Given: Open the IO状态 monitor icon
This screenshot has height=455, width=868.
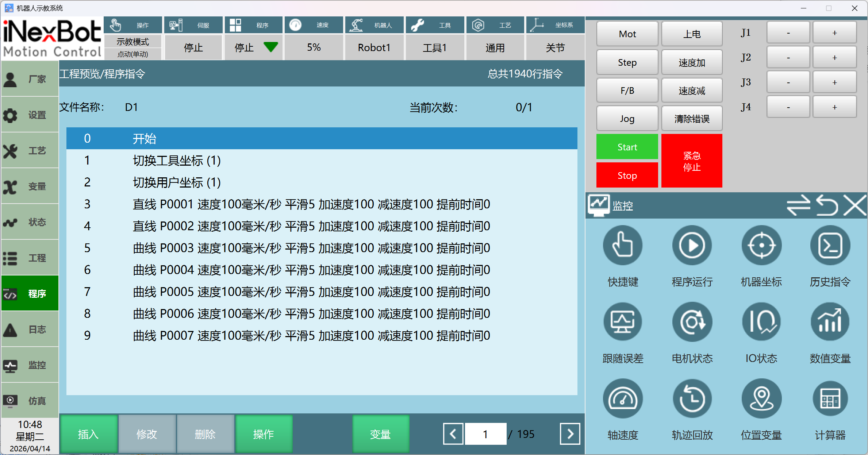Looking at the screenshot, I should pos(761,322).
